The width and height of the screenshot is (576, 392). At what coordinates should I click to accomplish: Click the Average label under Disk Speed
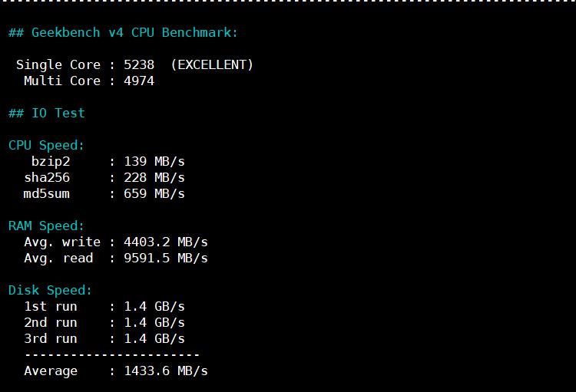(51, 371)
